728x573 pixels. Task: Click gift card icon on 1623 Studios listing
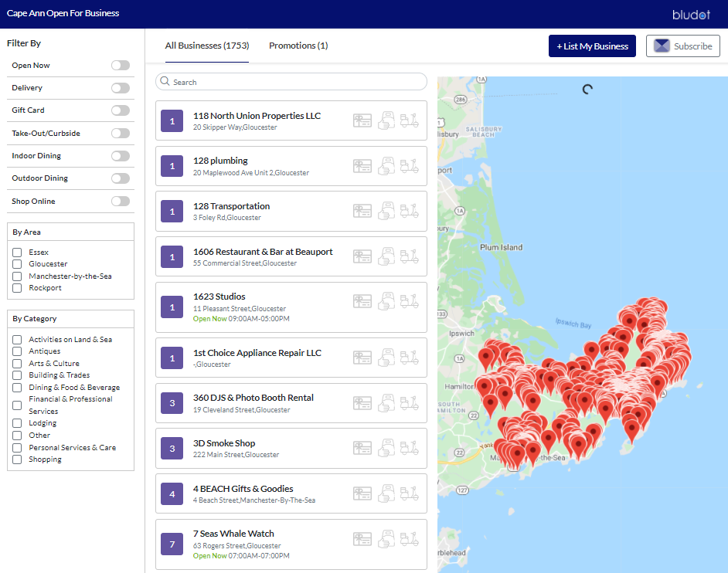[x=362, y=301]
